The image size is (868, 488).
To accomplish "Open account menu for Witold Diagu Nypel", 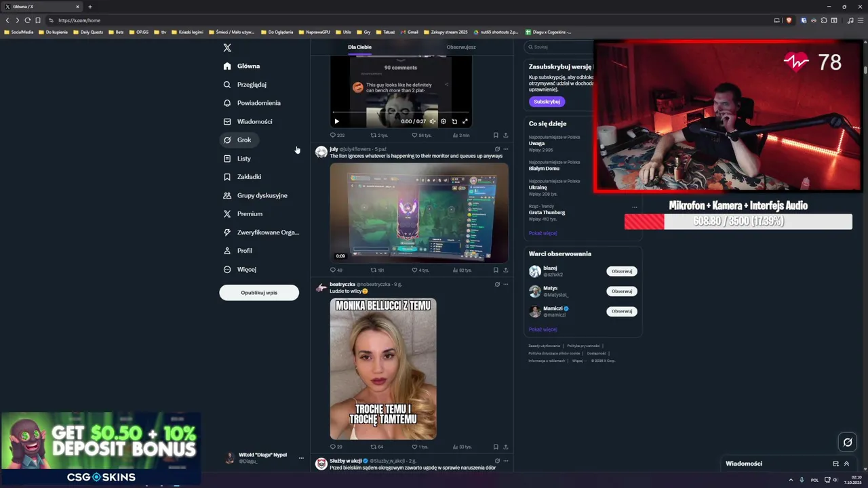I will [264, 457].
